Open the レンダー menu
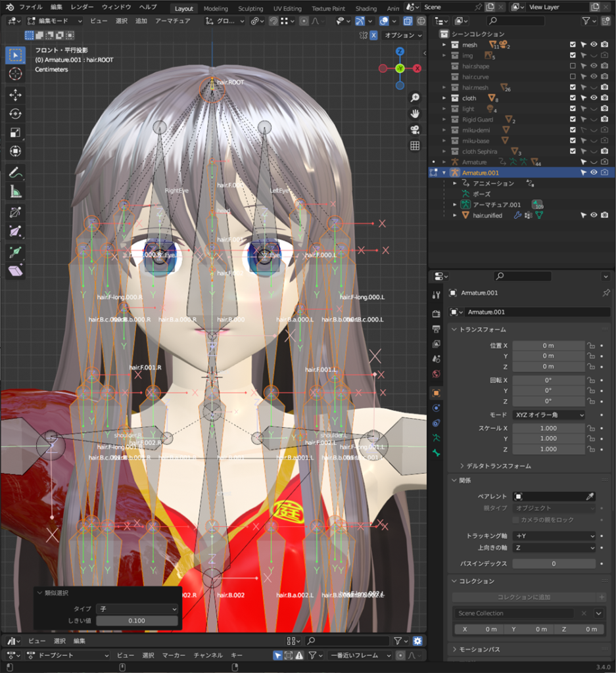The image size is (616, 673). coord(82,7)
